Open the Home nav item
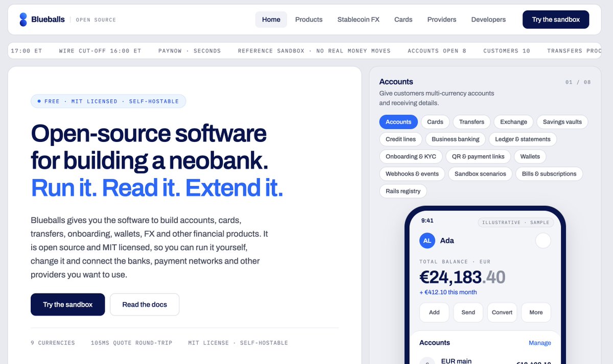 pos(271,20)
